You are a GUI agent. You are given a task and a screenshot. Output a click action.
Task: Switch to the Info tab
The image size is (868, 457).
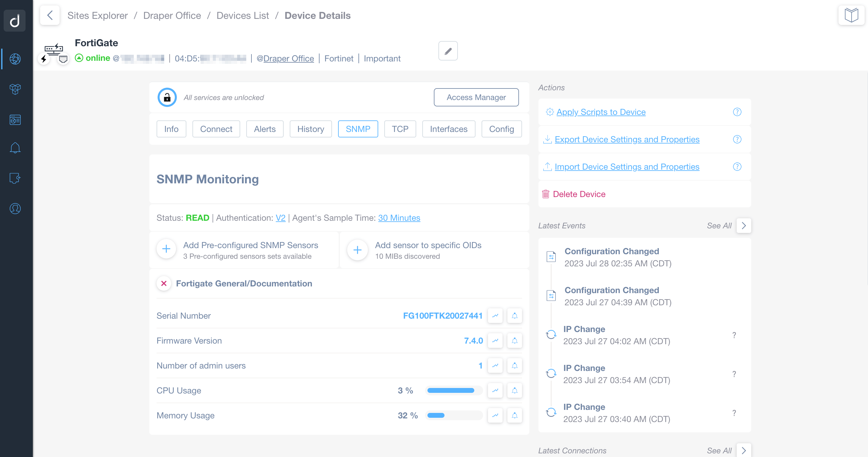pos(171,129)
